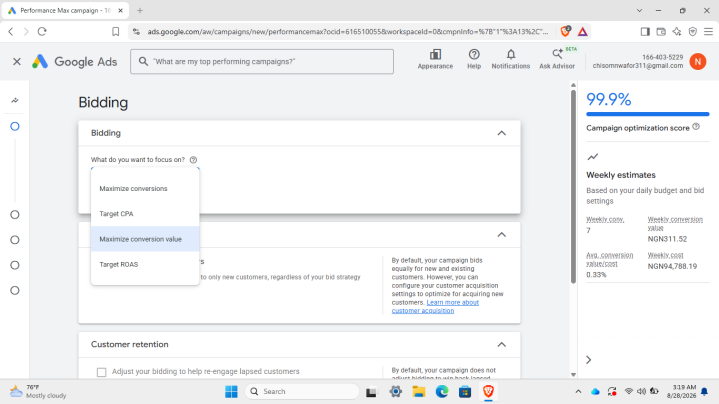Screen dimensions: 719x404
Task: Open the browser hamburger menu
Action: coord(708,32)
